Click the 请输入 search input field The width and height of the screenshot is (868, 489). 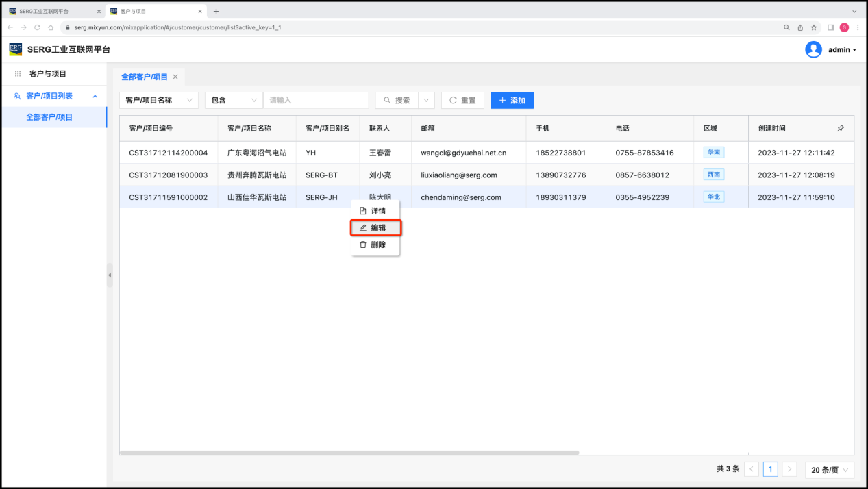pyautogui.click(x=316, y=100)
